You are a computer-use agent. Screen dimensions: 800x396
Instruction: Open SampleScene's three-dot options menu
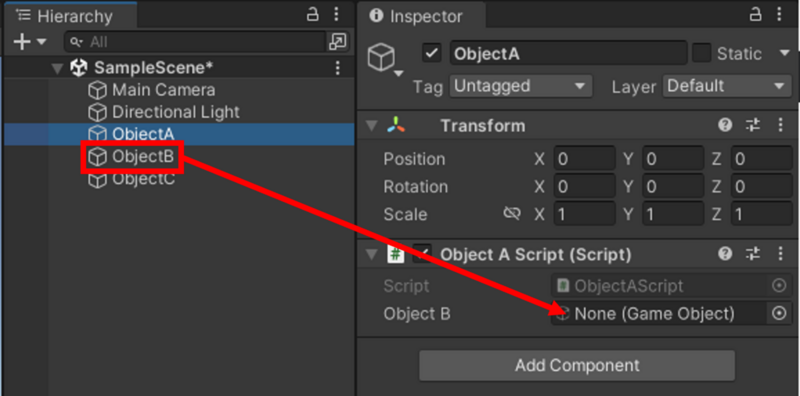[337, 67]
